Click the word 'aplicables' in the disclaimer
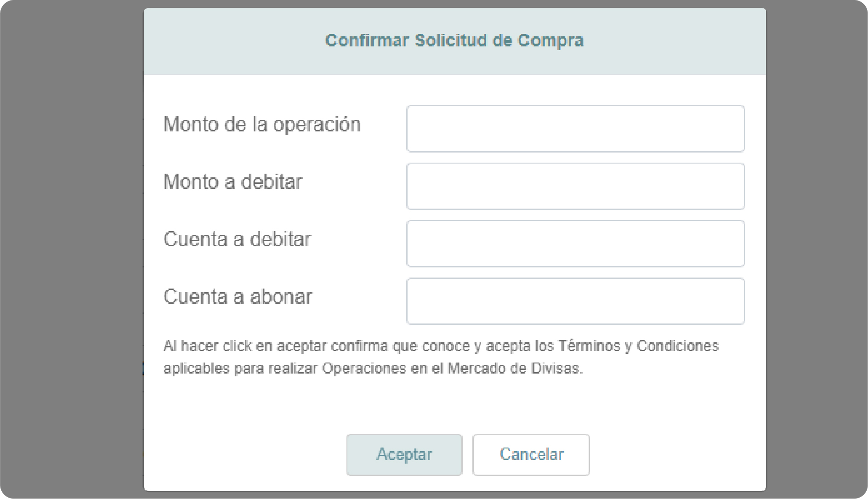Viewport: 868px width, 499px height. click(196, 369)
